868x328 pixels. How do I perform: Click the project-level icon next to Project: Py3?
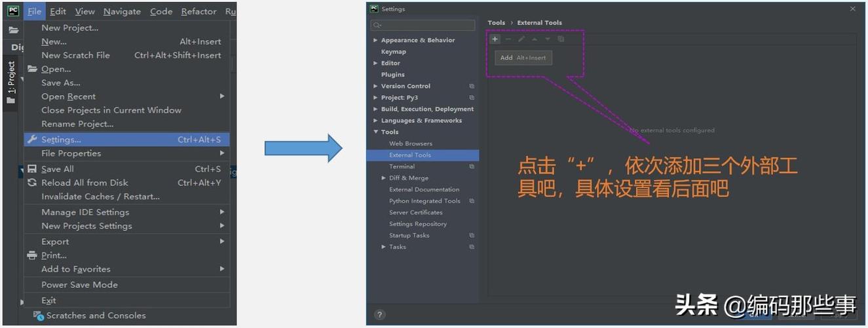472,98
